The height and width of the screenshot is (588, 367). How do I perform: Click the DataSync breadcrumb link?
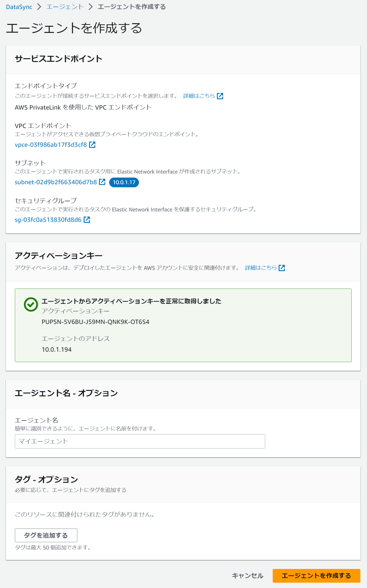pos(19,7)
